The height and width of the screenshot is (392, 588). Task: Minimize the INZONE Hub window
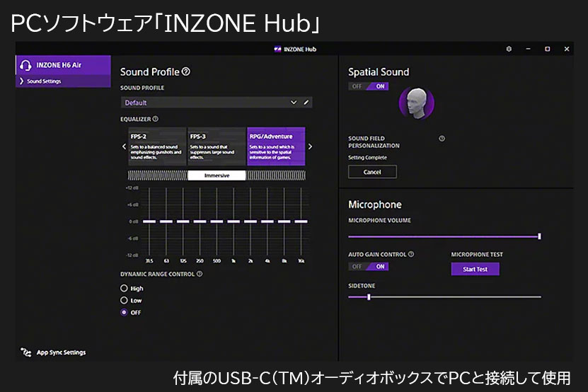[528, 49]
